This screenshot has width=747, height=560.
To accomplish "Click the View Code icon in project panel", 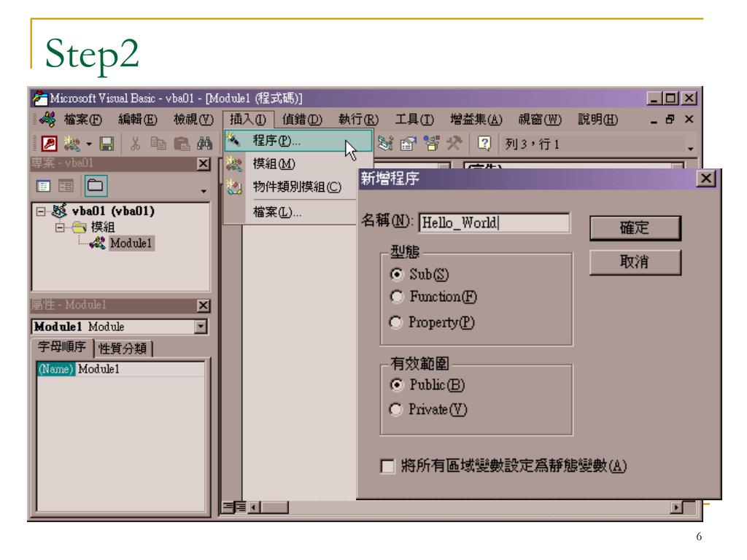I will coord(43,186).
